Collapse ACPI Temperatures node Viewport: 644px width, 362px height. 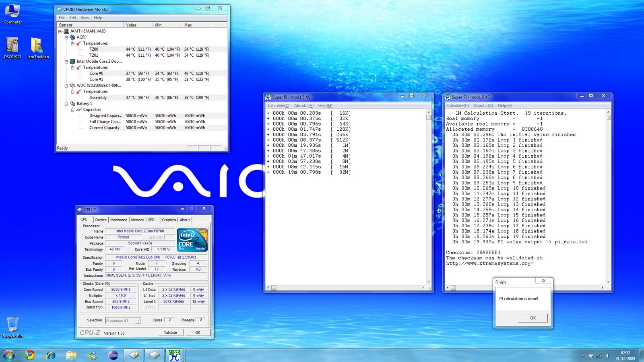pos(73,43)
